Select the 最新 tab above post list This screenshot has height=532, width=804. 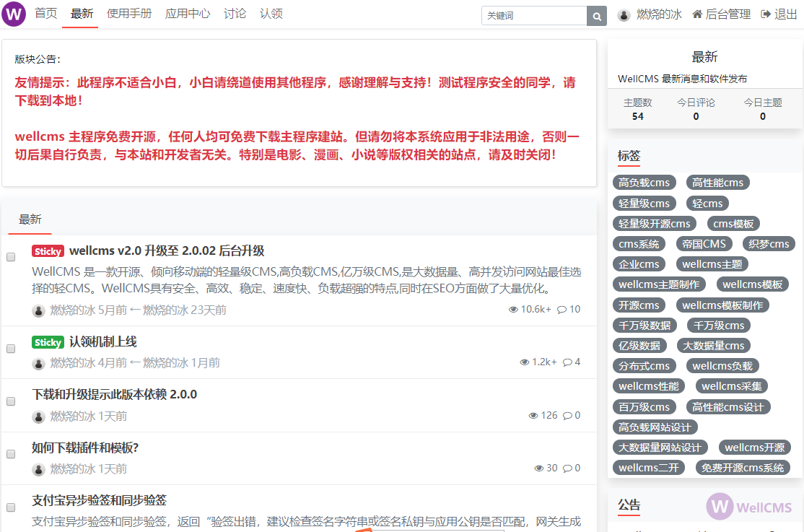coord(30,219)
